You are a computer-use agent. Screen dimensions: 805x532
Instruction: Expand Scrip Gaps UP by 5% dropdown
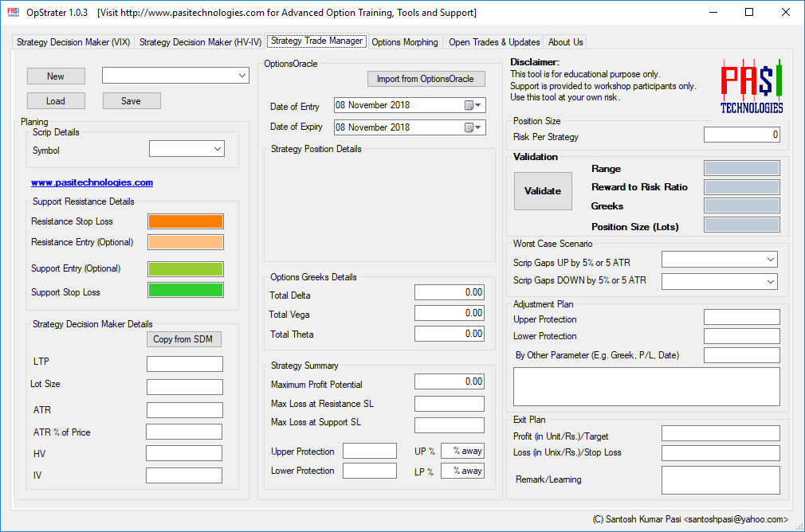tap(771, 260)
